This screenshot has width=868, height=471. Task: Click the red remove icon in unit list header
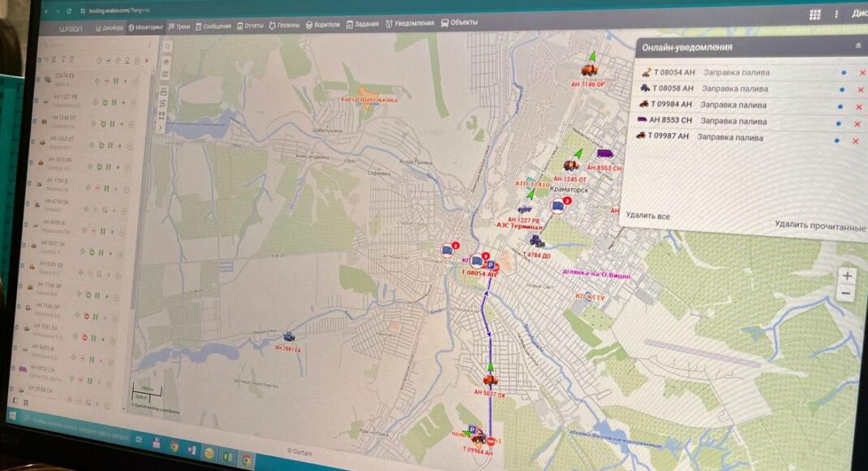[147, 60]
